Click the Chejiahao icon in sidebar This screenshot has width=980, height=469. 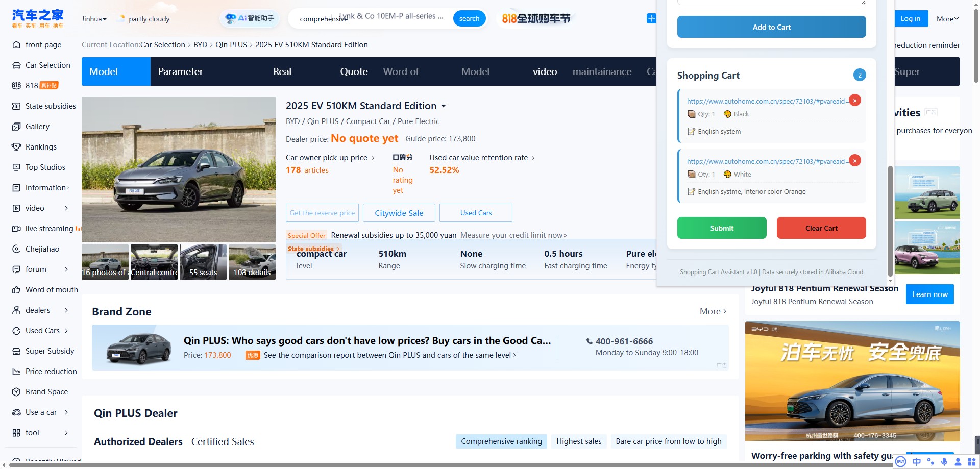16,249
